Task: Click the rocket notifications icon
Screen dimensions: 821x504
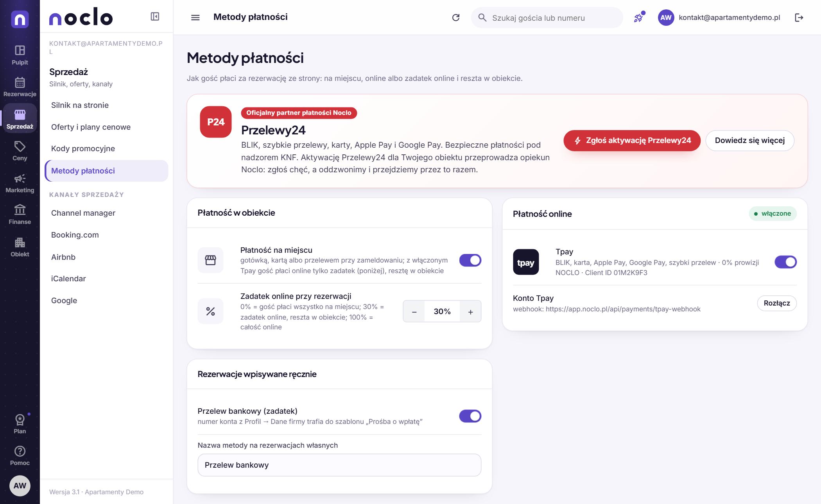Action: click(x=638, y=18)
